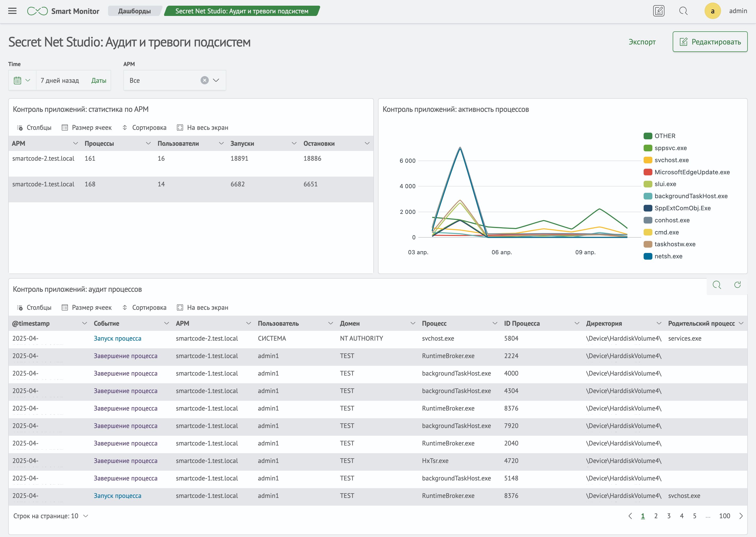This screenshot has height=537, width=756.
Task: Expand the АРМ filter dropdown
Action: pos(216,80)
